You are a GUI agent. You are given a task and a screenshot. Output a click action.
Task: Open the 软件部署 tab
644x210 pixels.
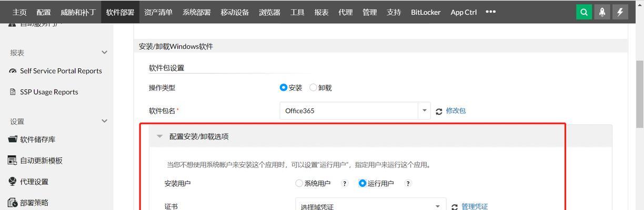pos(120,12)
